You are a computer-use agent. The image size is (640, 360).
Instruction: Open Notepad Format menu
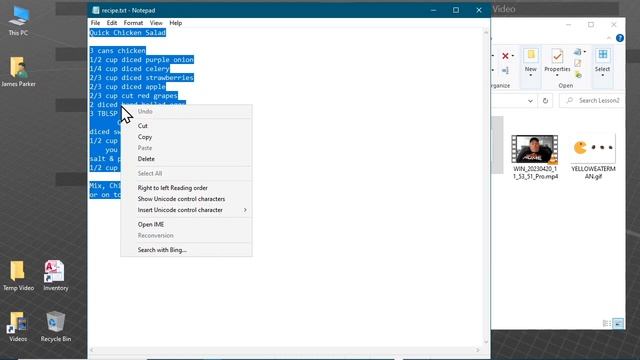pyautogui.click(x=133, y=23)
